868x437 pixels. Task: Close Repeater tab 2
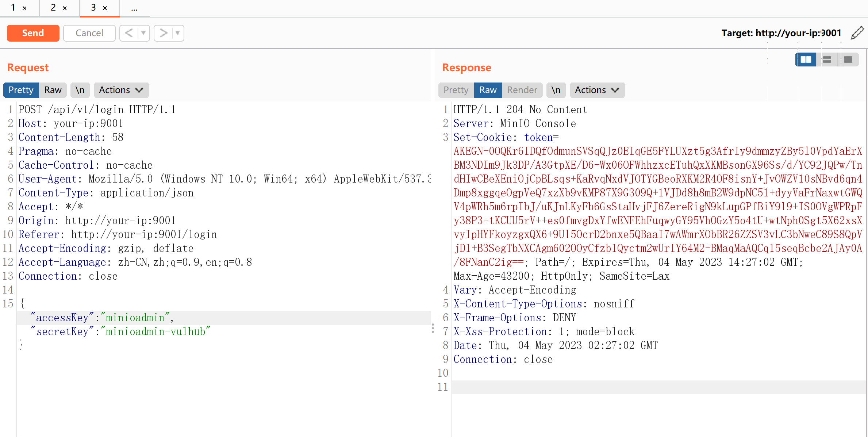[65, 8]
